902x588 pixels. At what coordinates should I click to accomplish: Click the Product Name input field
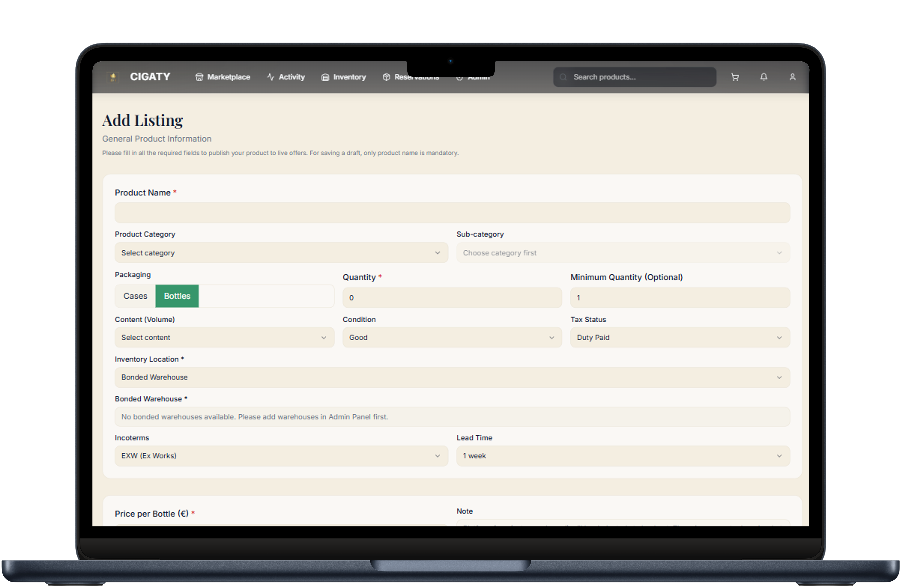pos(452,213)
